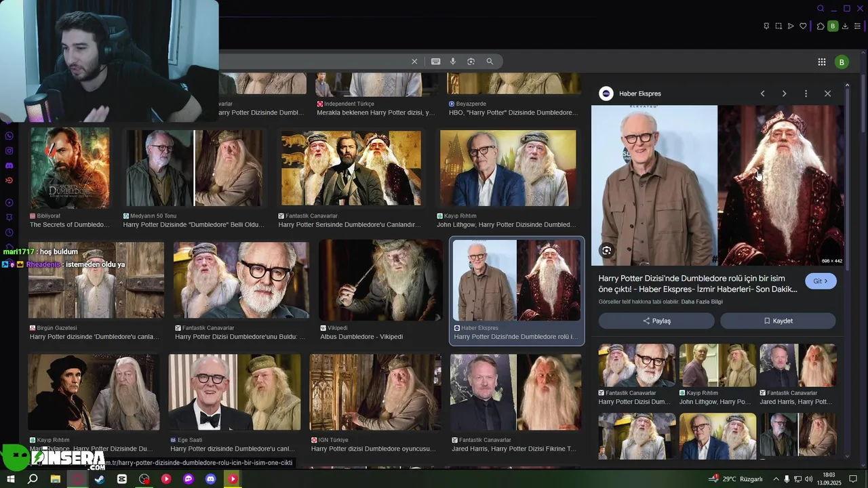The height and width of the screenshot is (488, 868).
Task: Click the Instagram icon in browser sidebar
Action: pyautogui.click(x=9, y=151)
